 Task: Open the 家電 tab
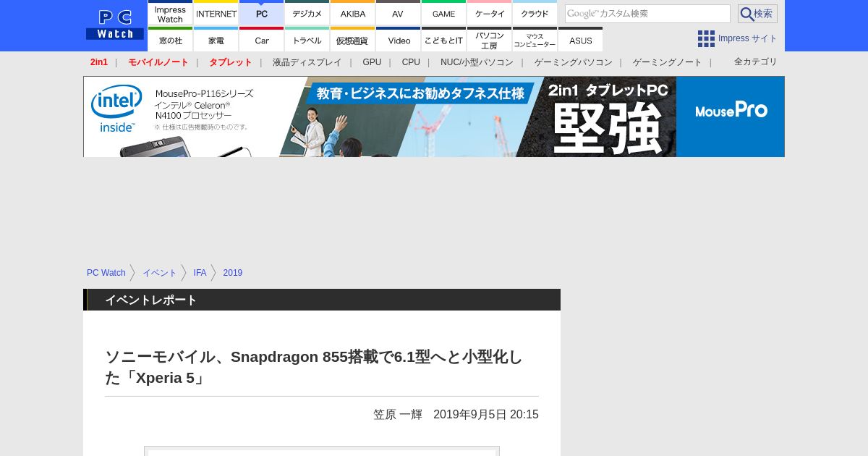[216, 39]
